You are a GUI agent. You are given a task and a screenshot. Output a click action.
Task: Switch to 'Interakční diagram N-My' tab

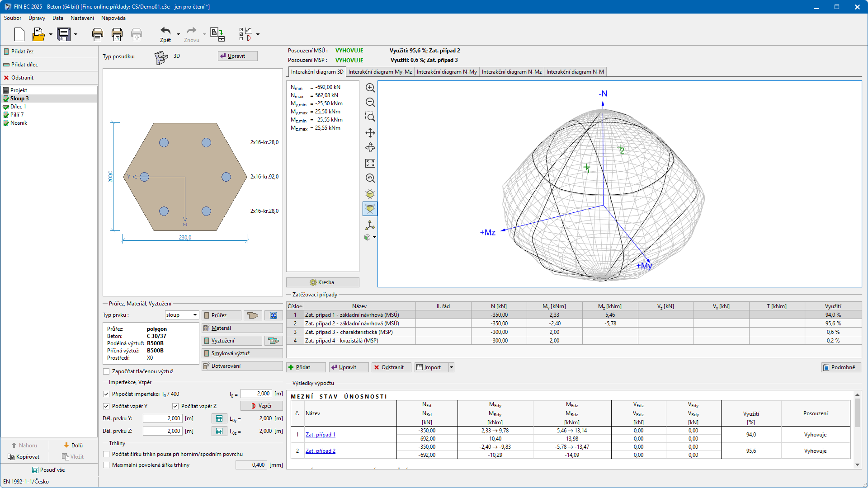[x=446, y=72]
